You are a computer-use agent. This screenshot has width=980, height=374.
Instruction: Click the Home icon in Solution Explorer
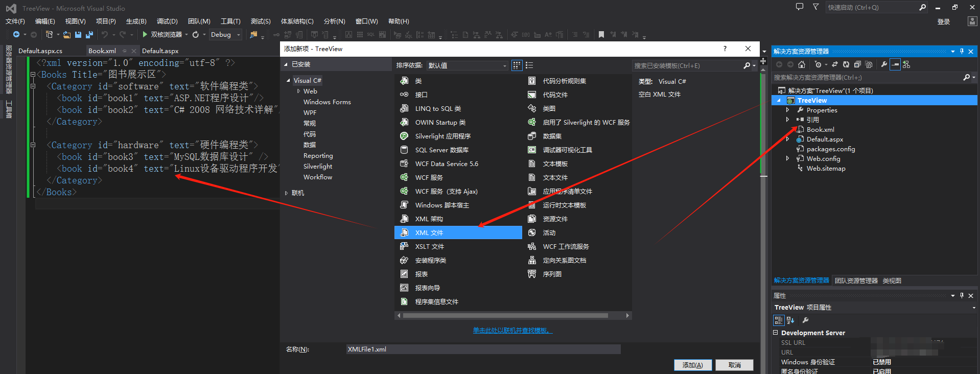coord(801,64)
